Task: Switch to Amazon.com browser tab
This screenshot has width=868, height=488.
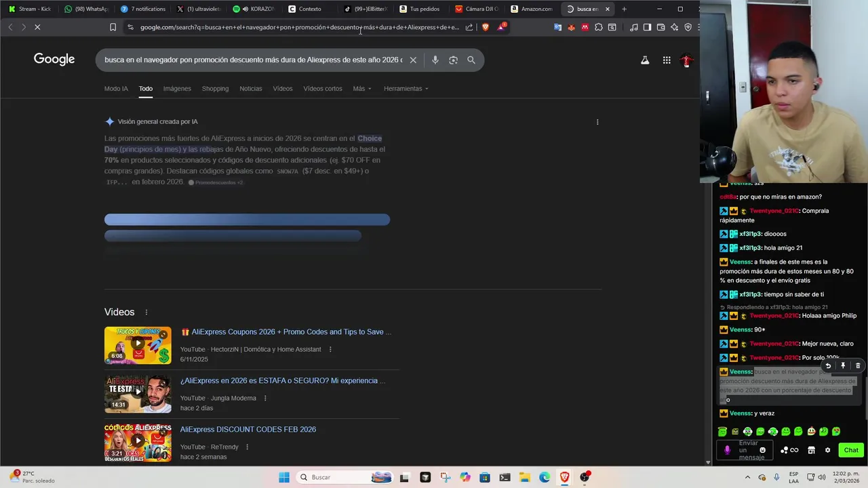Action: (532, 9)
